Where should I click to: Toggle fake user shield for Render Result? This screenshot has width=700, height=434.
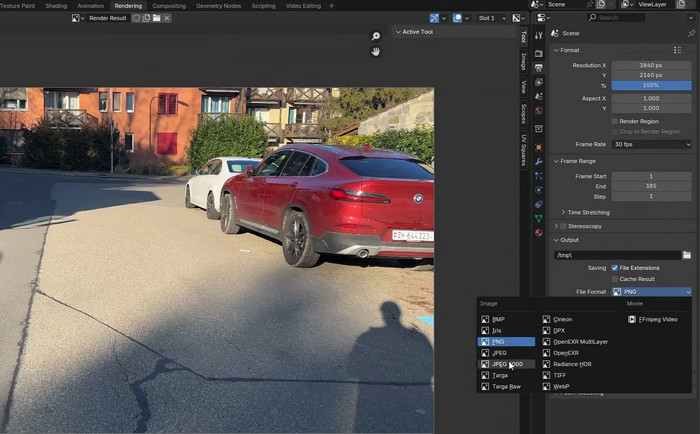click(x=137, y=18)
